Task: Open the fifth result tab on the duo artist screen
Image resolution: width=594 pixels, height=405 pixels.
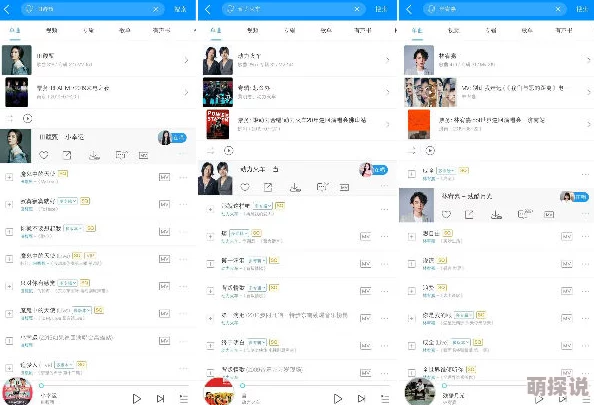Action: click(363, 30)
